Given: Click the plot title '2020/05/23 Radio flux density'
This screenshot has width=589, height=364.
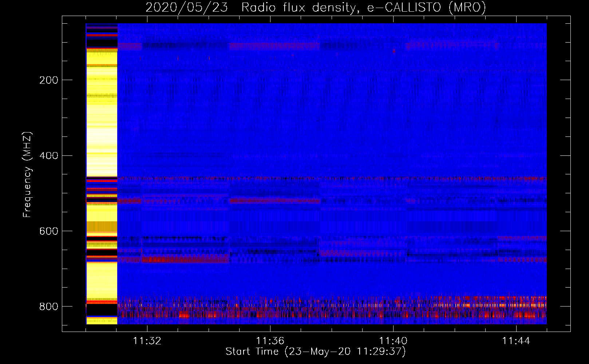Looking at the screenshot, I should click(316, 7).
